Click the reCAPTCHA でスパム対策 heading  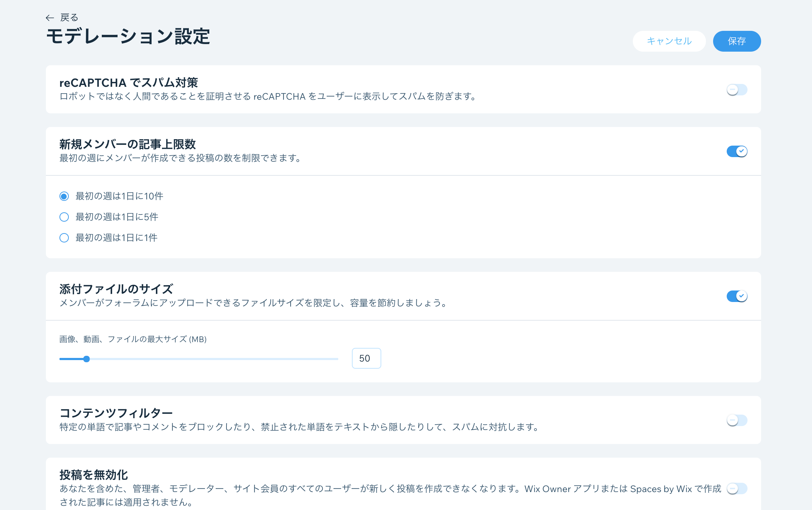click(x=129, y=82)
